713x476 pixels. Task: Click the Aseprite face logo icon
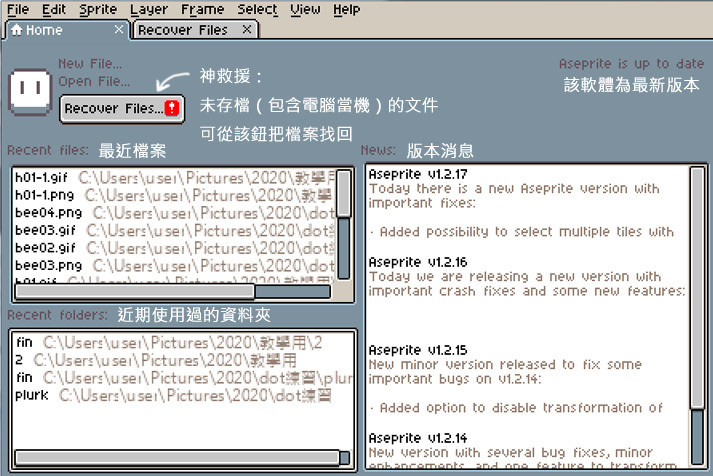(x=29, y=89)
